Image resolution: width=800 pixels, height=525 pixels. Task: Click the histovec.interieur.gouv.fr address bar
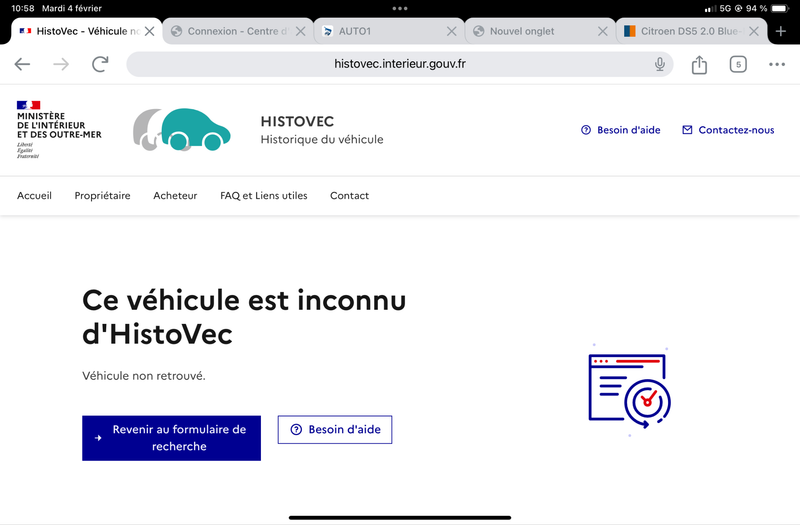point(399,64)
